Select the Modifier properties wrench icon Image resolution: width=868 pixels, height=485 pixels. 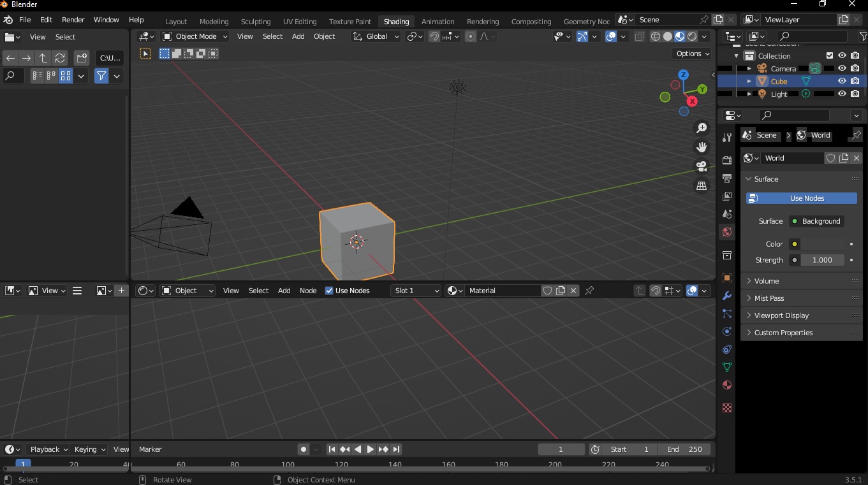coord(726,295)
